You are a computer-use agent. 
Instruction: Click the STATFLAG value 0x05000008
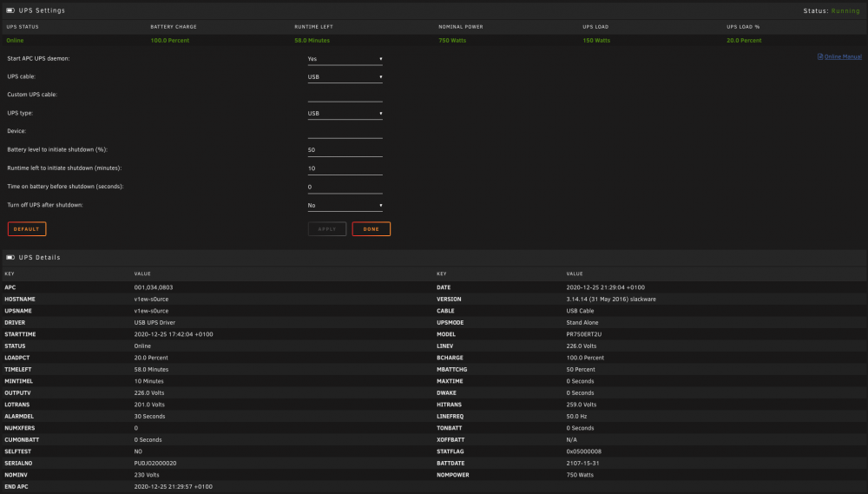point(584,451)
